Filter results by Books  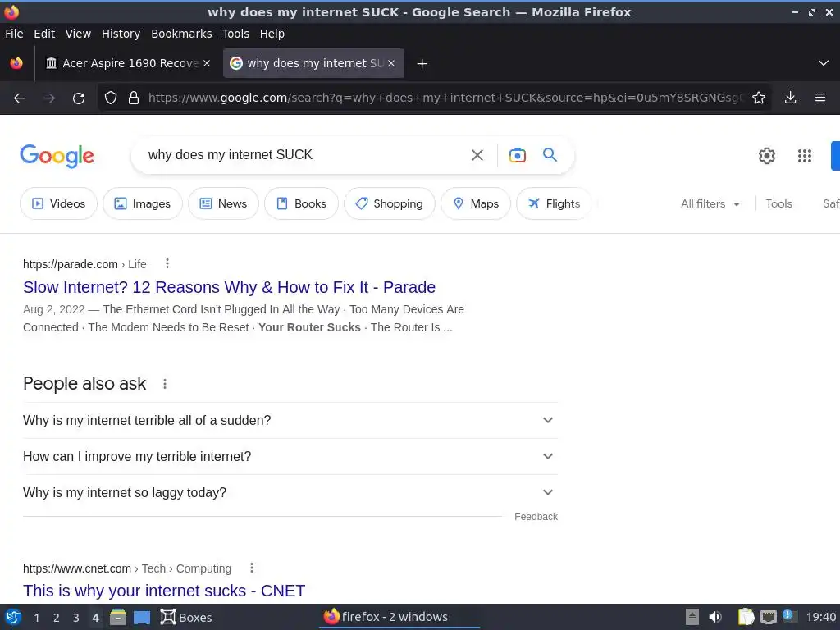(301, 203)
